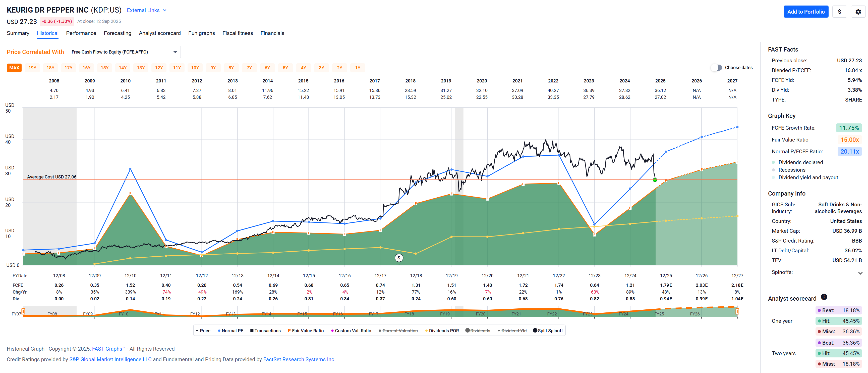Enable the Choose dates toggle
The image size is (868, 373).
(x=717, y=67)
